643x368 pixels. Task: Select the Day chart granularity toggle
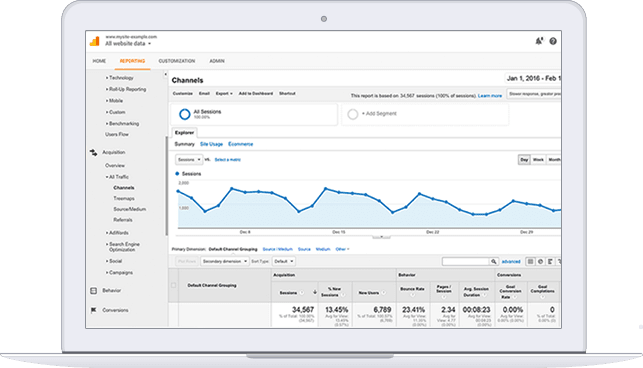pyautogui.click(x=524, y=160)
